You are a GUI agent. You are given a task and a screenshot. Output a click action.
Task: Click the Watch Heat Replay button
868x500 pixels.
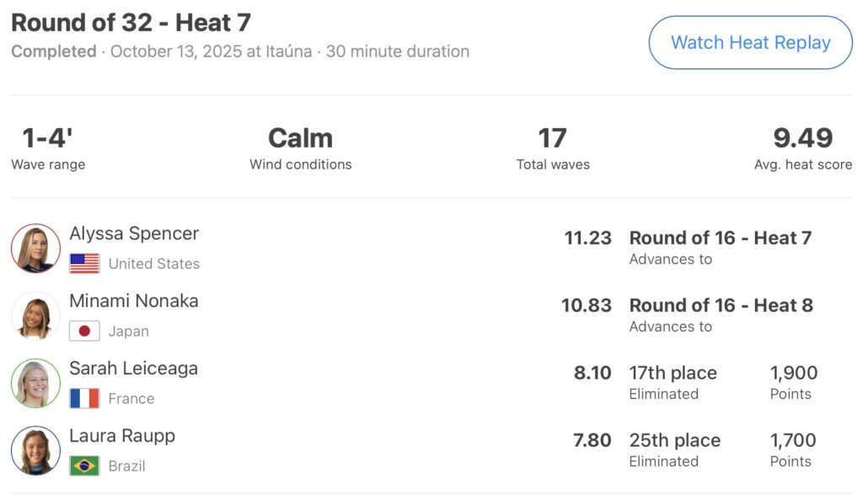click(750, 43)
